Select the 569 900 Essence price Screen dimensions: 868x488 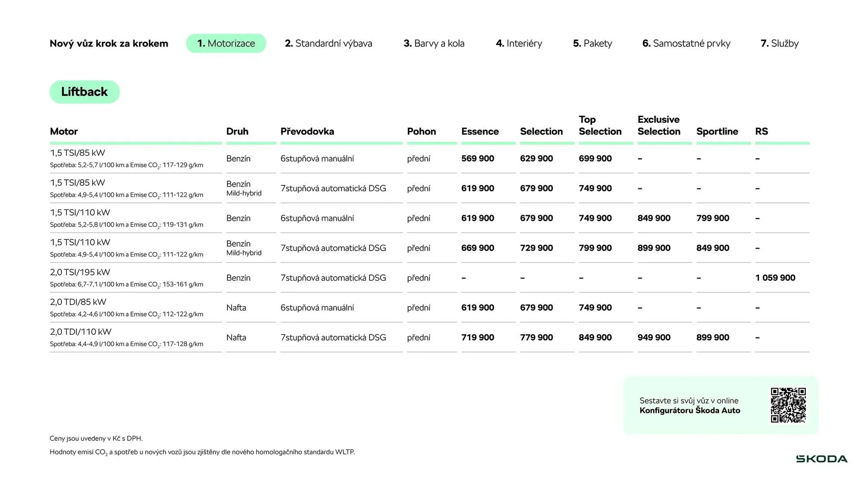[478, 159]
